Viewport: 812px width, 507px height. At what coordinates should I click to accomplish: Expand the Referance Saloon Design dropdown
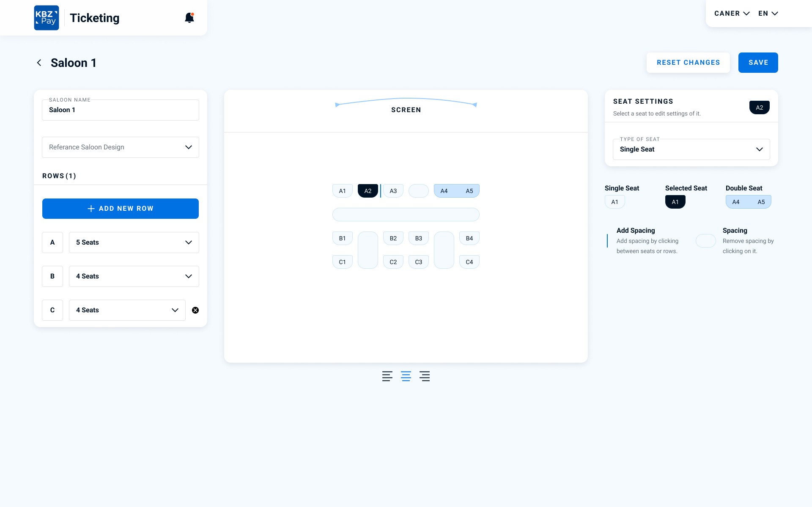click(x=121, y=147)
